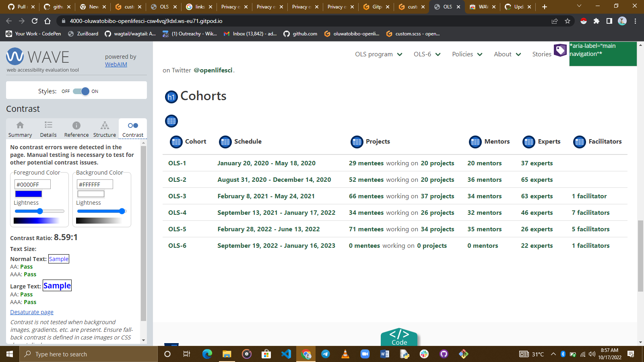Expand the OLS-6 navigation dropdown
The image size is (644, 362).
(438, 55)
